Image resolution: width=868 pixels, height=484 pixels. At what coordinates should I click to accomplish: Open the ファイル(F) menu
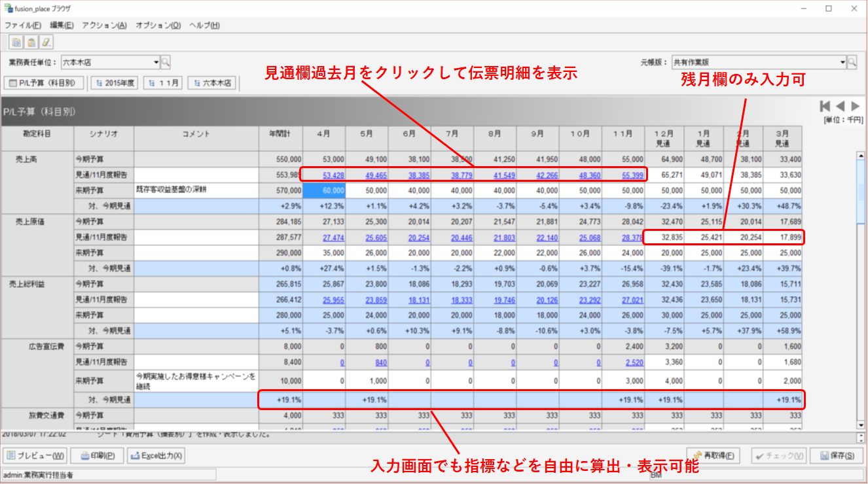click(x=23, y=26)
